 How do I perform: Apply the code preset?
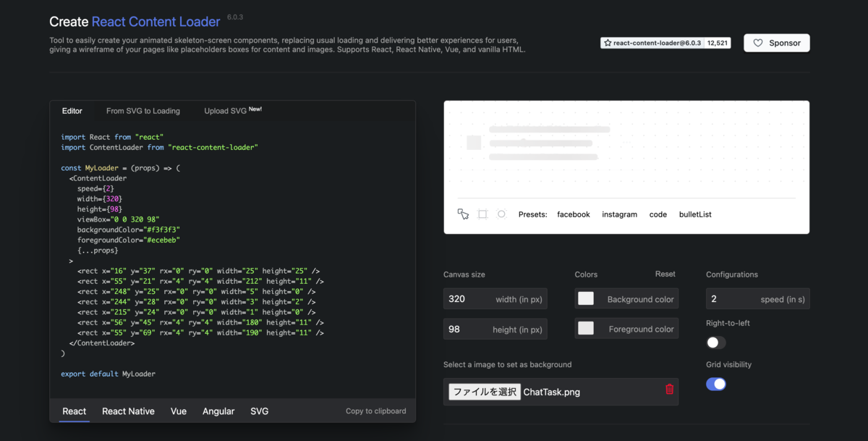658,214
